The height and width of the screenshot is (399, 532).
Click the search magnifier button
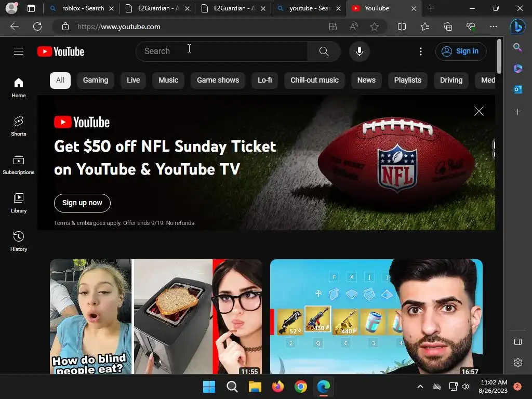324,51
